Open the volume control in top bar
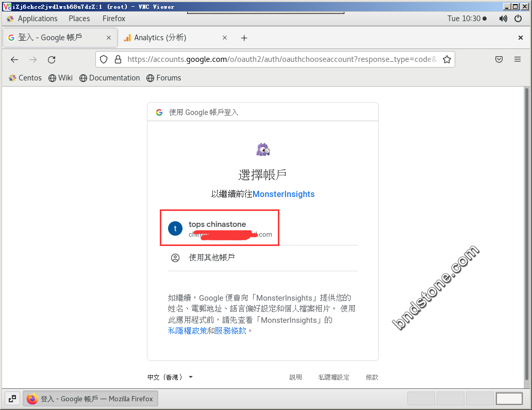The height and width of the screenshot is (410, 532). (503, 19)
